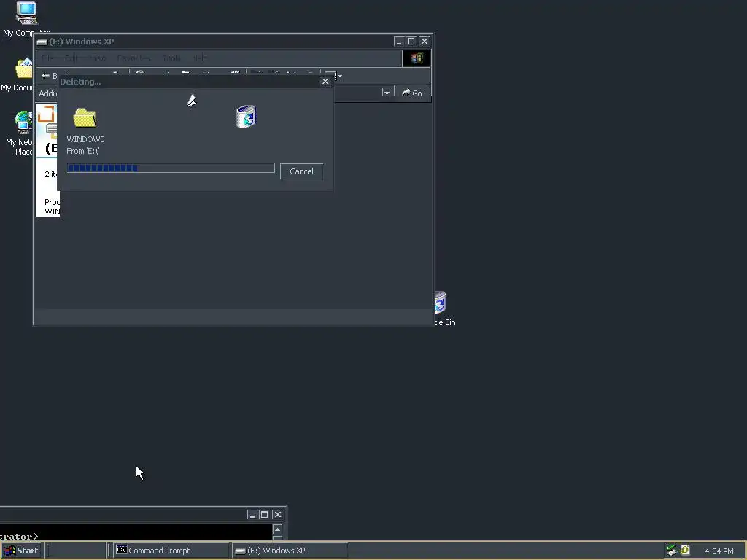
Task: Open the Tools menu in Explorer
Action: pos(171,58)
